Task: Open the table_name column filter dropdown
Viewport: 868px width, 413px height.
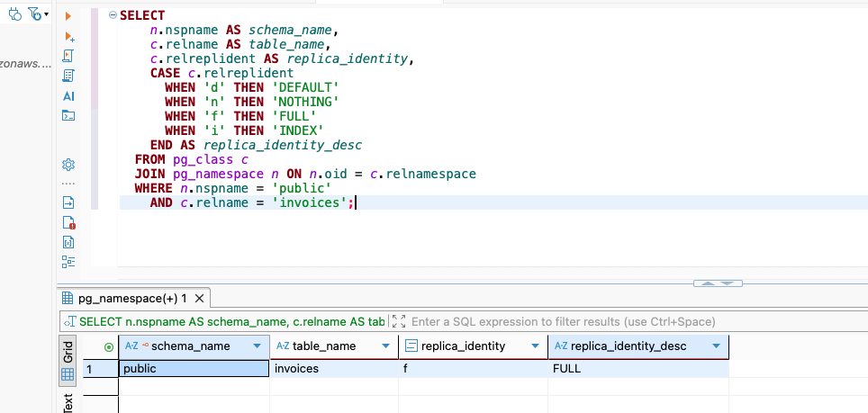Action: pyautogui.click(x=386, y=346)
